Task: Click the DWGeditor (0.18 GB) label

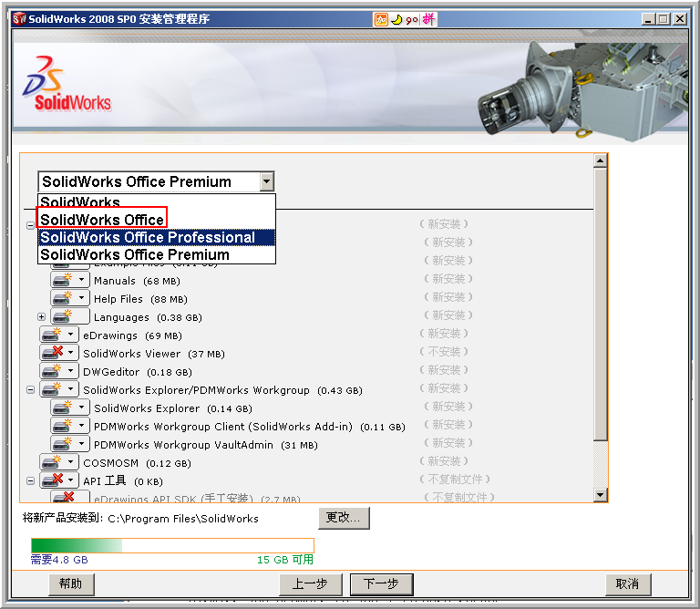Action: (138, 372)
